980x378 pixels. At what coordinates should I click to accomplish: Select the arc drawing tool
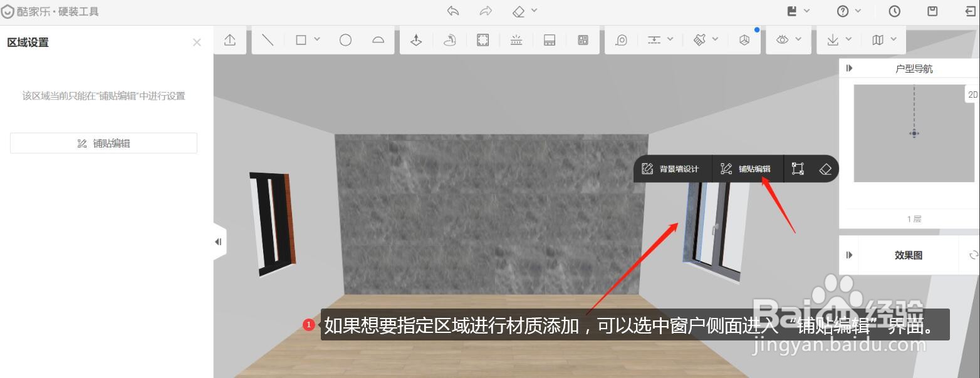click(x=378, y=39)
